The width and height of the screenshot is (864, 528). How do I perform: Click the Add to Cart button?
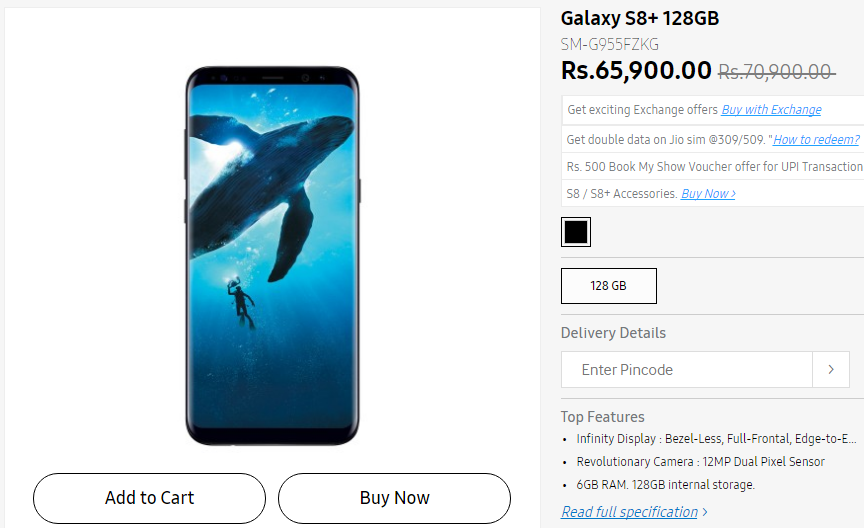tap(149, 498)
